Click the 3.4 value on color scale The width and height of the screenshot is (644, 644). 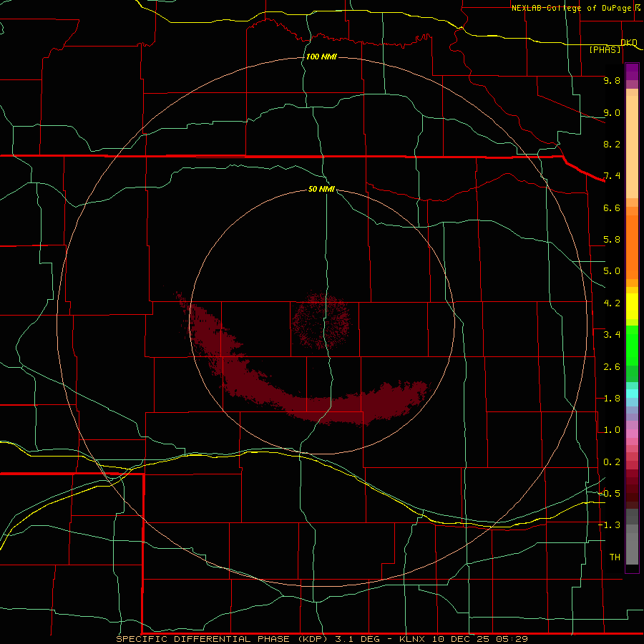tap(612, 335)
